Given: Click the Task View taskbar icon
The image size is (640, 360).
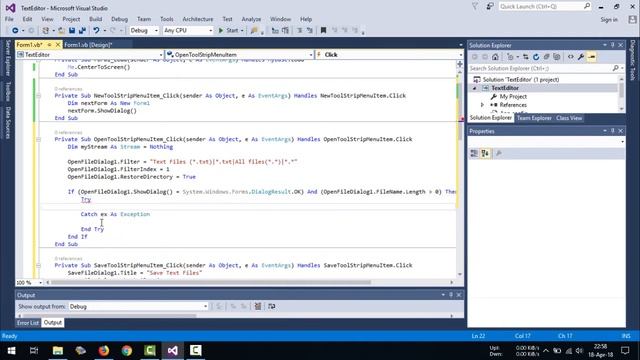Looking at the screenshot, I should pyautogui.click(x=34, y=350).
